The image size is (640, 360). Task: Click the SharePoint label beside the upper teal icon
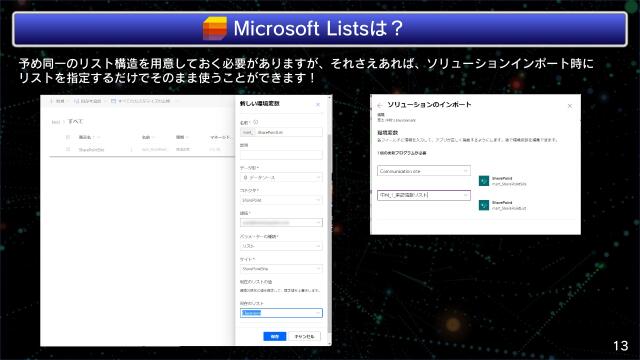pyautogui.click(x=502, y=178)
